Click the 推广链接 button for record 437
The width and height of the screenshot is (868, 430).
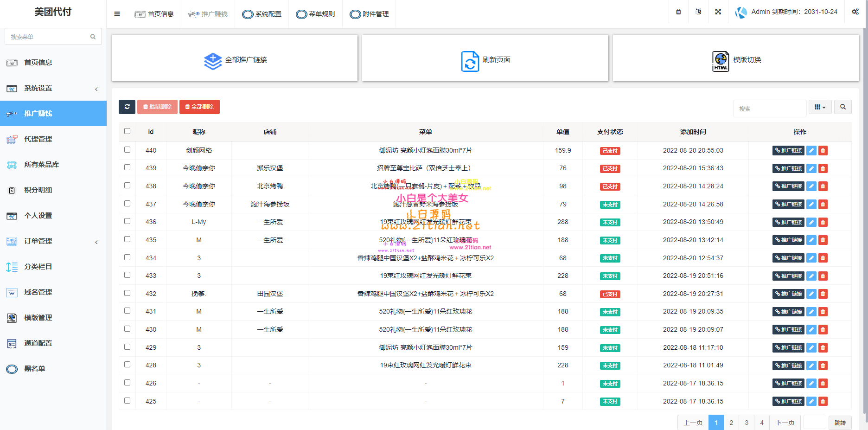788,204
